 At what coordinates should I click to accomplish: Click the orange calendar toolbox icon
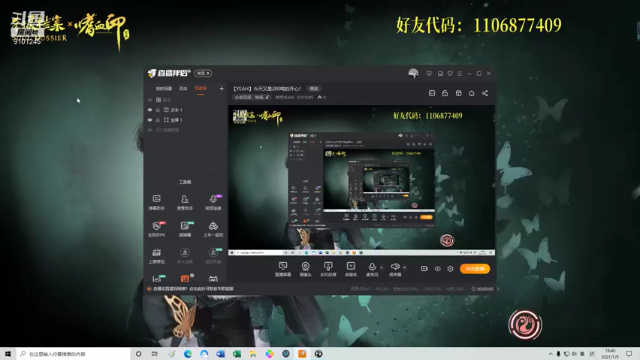[x=184, y=278]
